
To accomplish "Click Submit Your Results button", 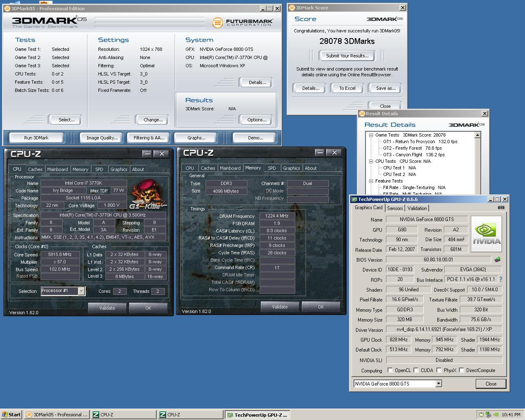I will click(347, 56).
